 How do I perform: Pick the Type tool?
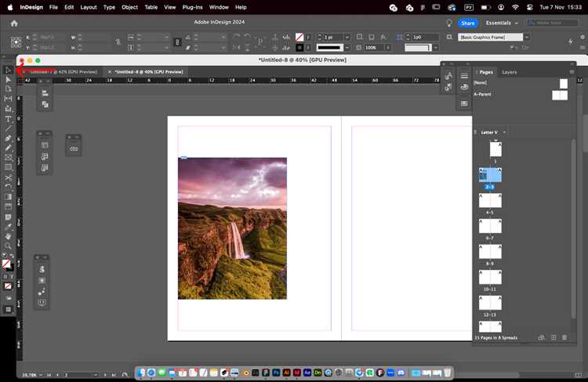tap(8, 118)
